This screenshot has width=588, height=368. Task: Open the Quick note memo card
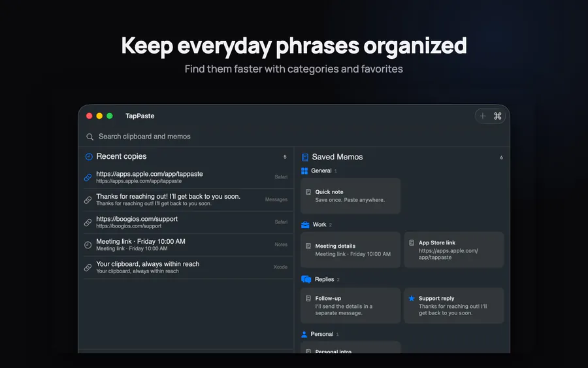(x=350, y=196)
